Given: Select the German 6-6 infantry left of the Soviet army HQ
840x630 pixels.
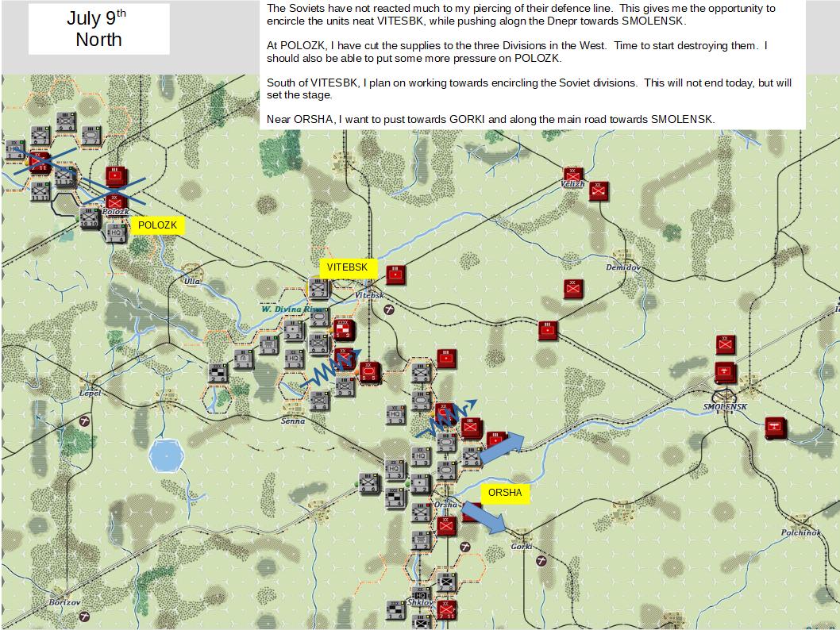Looking at the screenshot, I should pyautogui.click(x=319, y=344).
